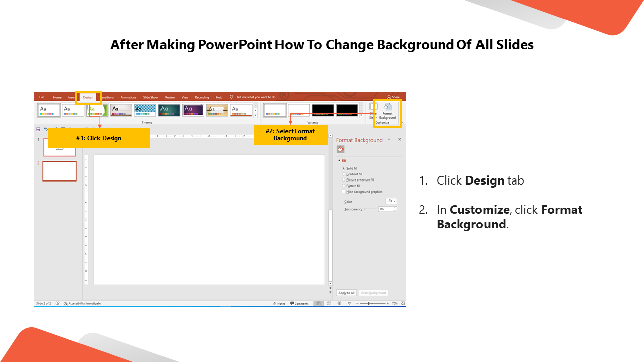644x362 pixels.
Task: Open Comments pane from status bar
Action: pyautogui.click(x=300, y=303)
